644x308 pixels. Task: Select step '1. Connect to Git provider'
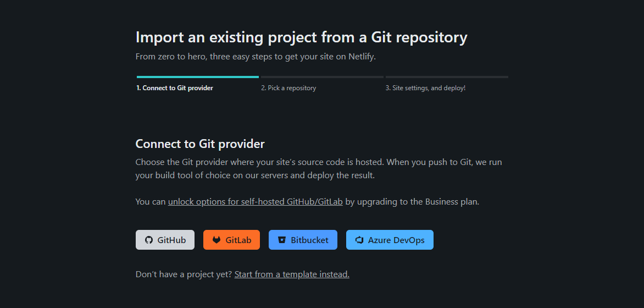175,88
